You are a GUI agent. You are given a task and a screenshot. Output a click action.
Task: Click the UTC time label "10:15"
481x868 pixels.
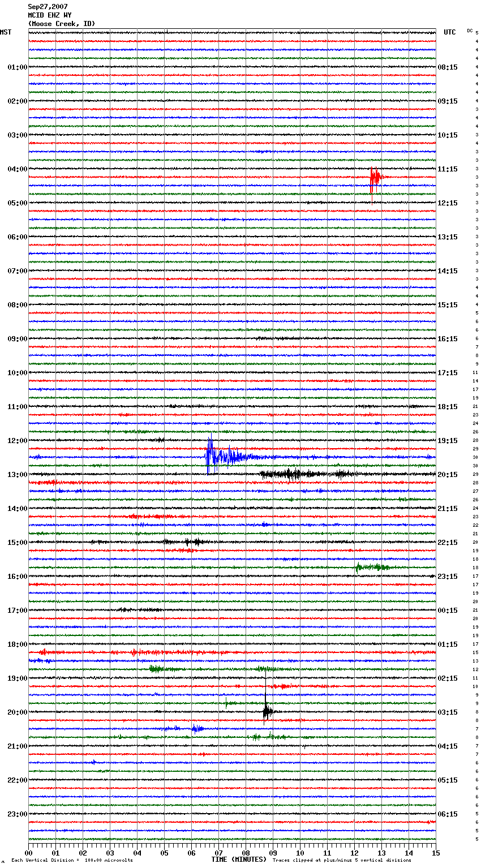(x=448, y=135)
